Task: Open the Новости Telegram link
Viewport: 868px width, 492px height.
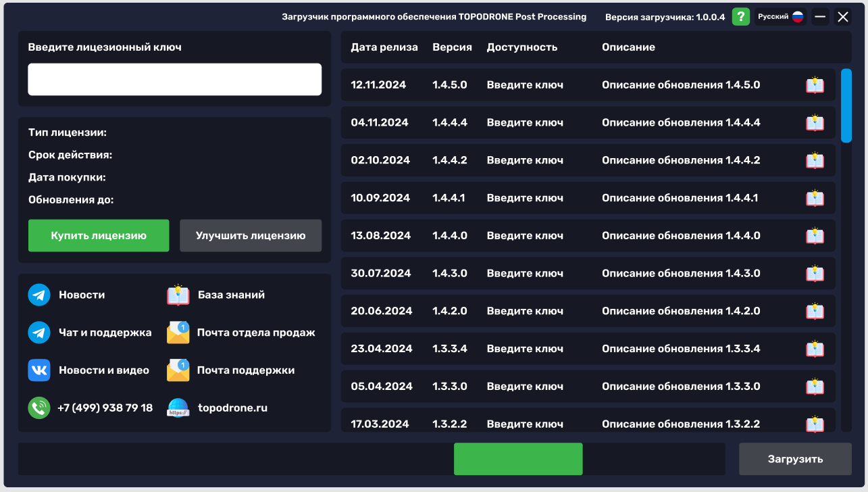Action: [82, 295]
